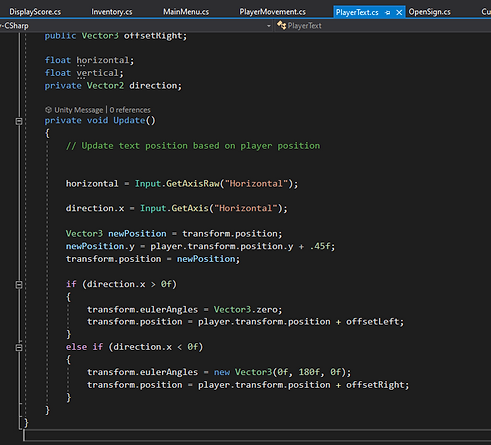Click the newPosition variable declaration
Viewport: 491px width, 445px height.
(x=137, y=234)
